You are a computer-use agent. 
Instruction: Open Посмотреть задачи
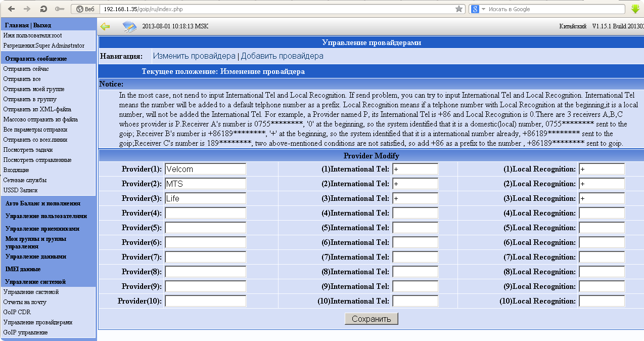point(28,150)
